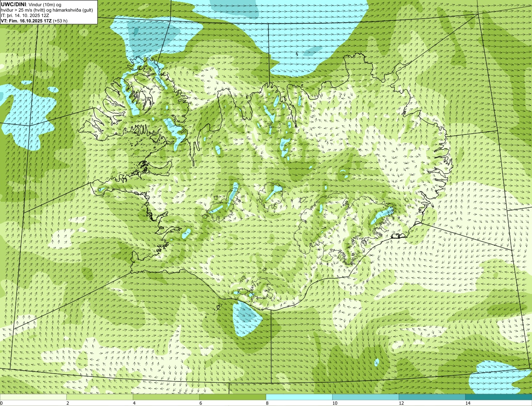Click the 8–10 m/s light cyan legend segment

pyautogui.click(x=299, y=397)
